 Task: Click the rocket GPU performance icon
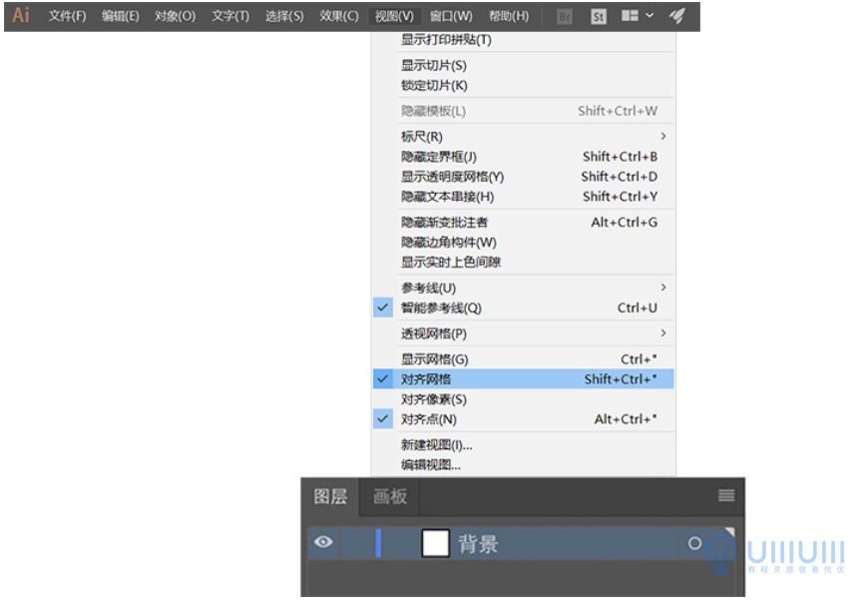coord(676,16)
